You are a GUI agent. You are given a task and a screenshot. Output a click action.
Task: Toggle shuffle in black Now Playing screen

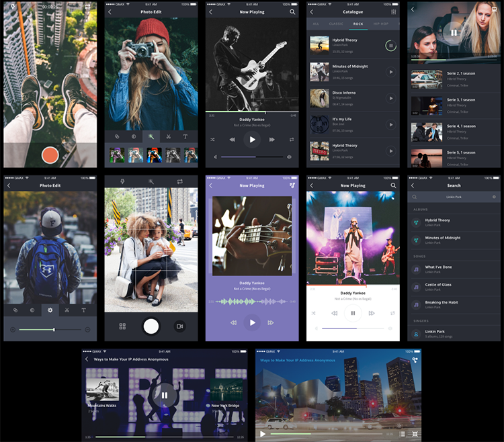[x=212, y=140]
